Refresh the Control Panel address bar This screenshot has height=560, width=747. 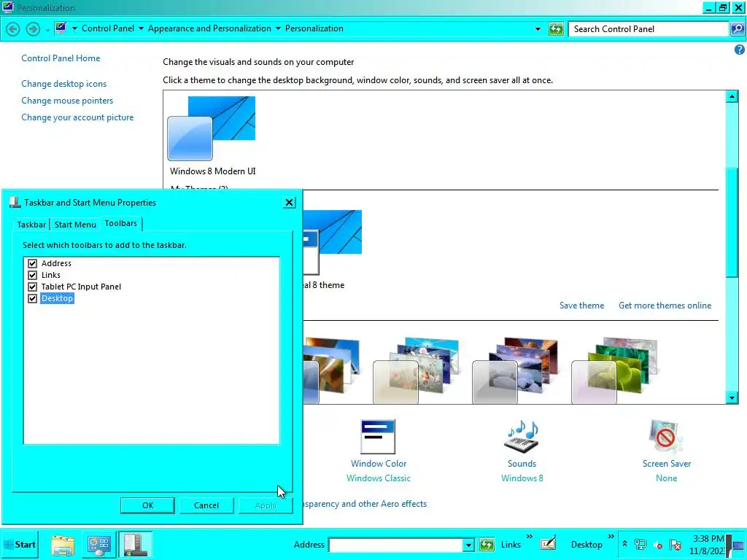(555, 29)
